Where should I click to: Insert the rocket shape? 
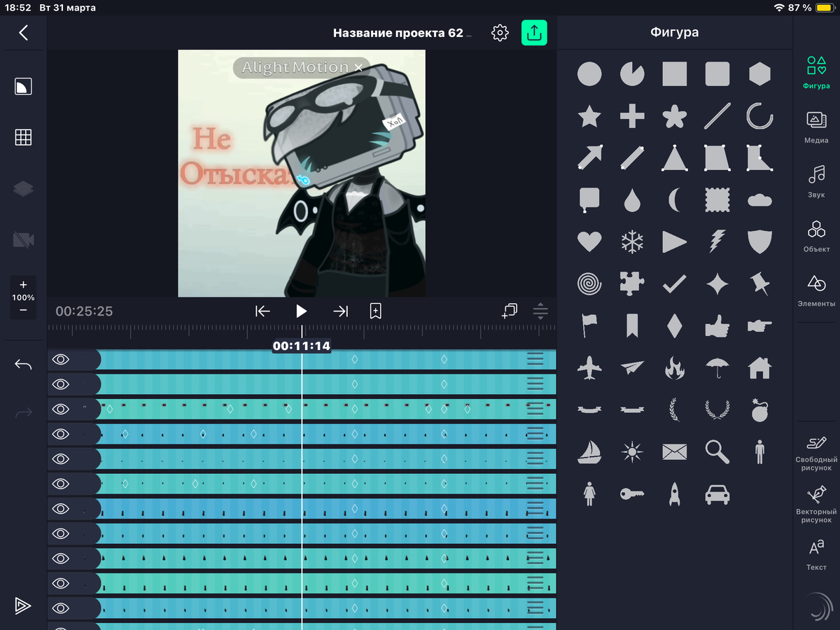click(675, 494)
